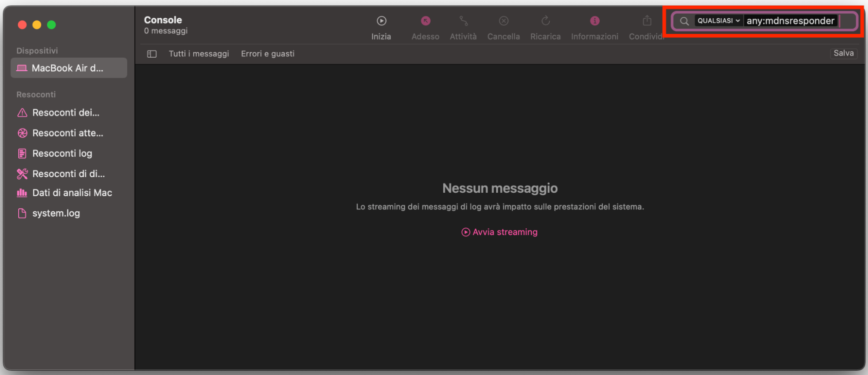This screenshot has width=868, height=375.
Task: Select the MacBook Air device in sidebar
Action: pos(69,68)
